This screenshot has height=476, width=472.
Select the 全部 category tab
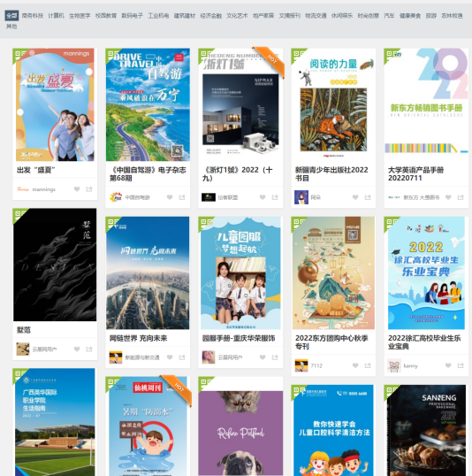click(x=11, y=15)
